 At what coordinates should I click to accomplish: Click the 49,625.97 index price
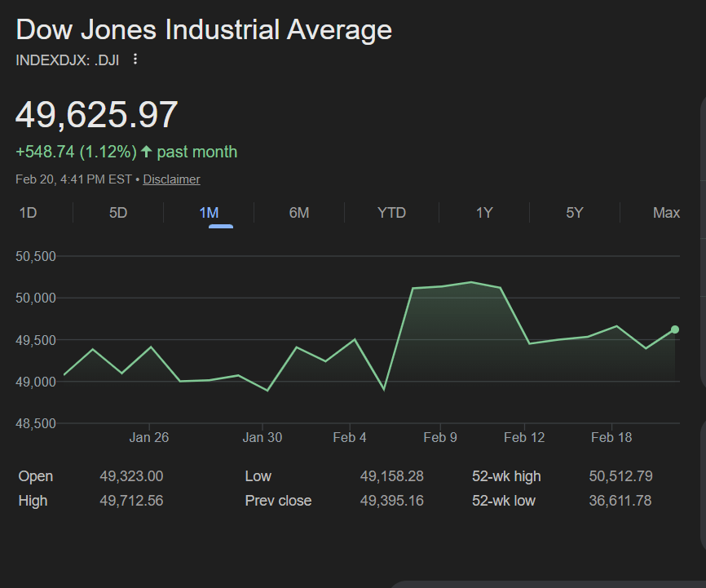[x=97, y=114]
